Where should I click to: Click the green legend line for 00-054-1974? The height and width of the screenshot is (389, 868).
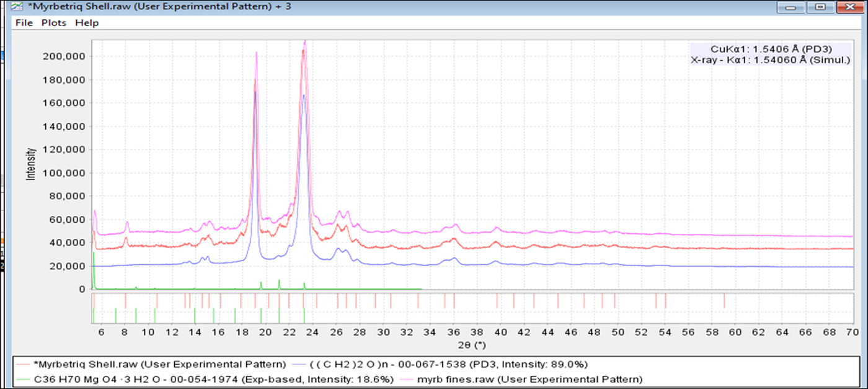pos(24,379)
